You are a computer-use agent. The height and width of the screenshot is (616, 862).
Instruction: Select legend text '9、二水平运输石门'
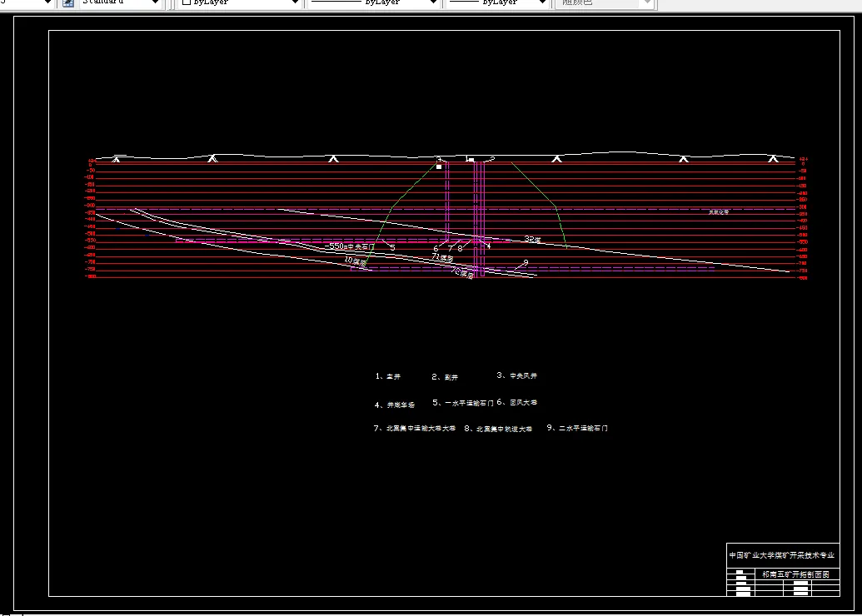[577, 428]
